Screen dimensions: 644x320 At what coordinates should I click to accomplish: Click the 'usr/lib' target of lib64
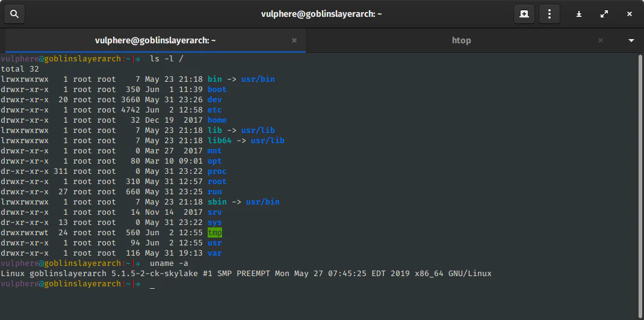[x=267, y=141]
